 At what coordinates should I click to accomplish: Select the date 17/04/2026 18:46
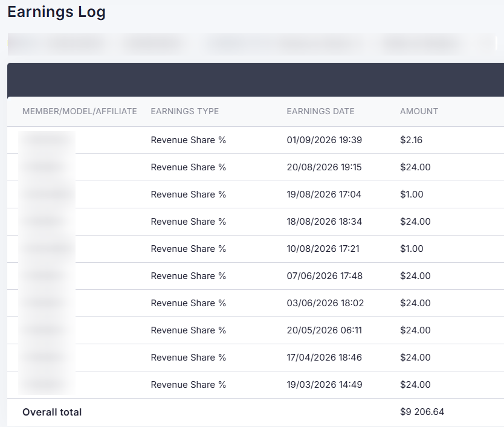(325, 358)
